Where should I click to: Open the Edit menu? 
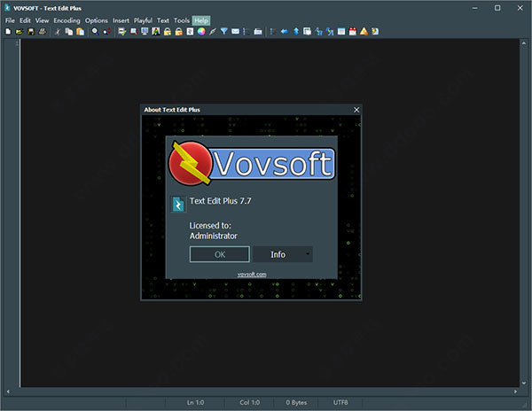(x=25, y=20)
